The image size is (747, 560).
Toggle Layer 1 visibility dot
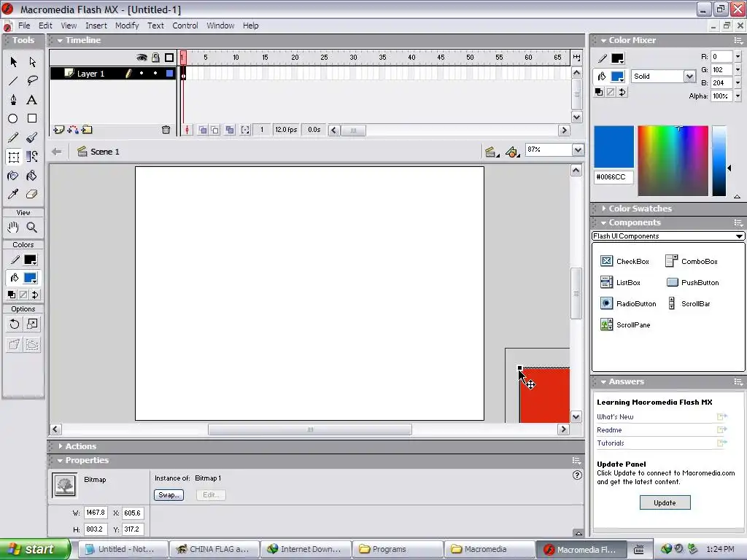pos(142,74)
